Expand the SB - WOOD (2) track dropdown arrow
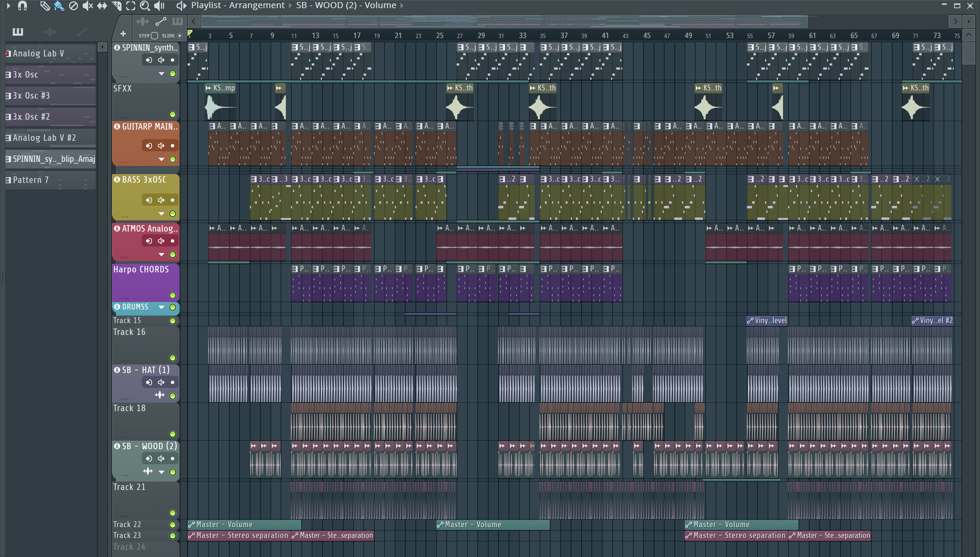 point(162,472)
